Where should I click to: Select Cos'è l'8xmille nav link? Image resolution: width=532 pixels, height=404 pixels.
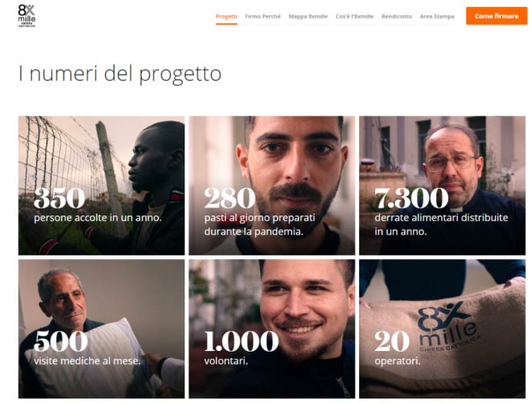point(354,16)
